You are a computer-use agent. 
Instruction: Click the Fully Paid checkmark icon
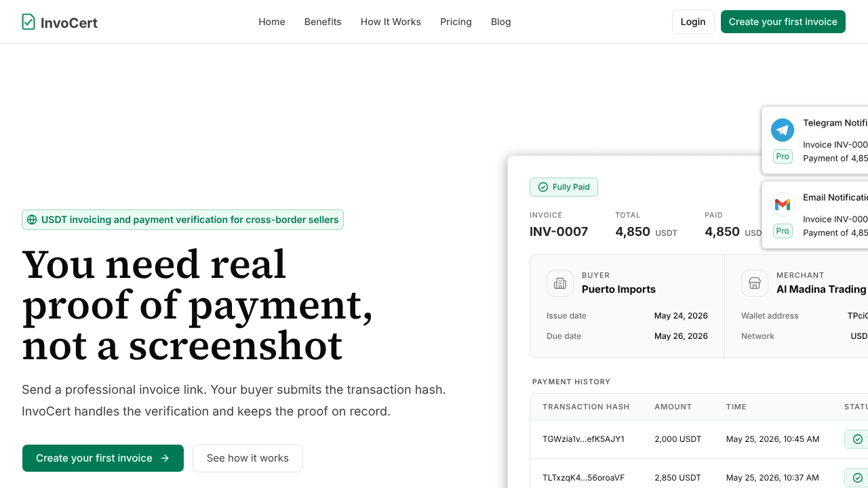[542, 187]
